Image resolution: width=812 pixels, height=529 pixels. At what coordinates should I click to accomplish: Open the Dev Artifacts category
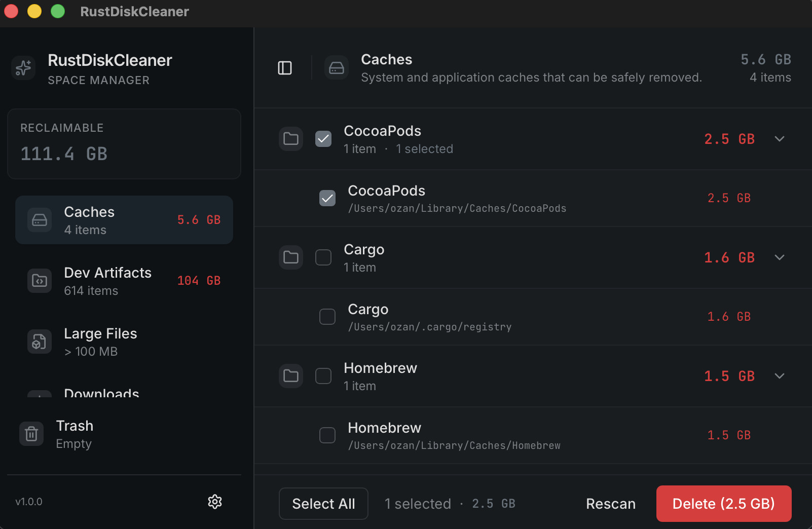(x=124, y=281)
